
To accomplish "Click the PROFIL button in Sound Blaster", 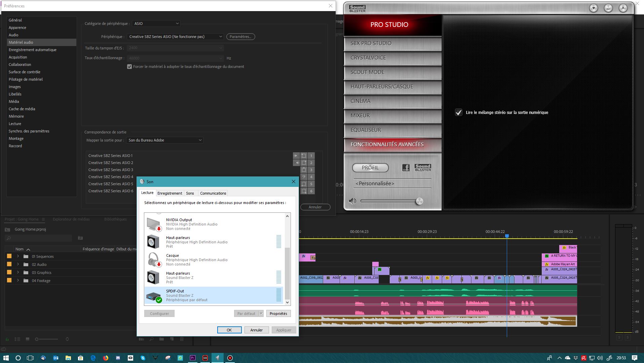I will [370, 167].
